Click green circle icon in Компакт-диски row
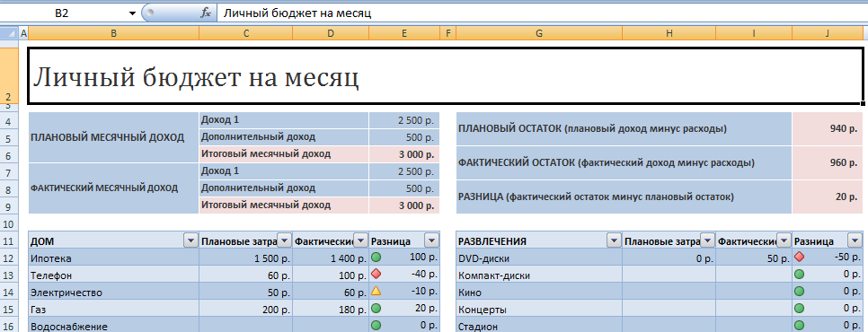The width and height of the screenshot is (868, 332). click(x=799, y=274)
